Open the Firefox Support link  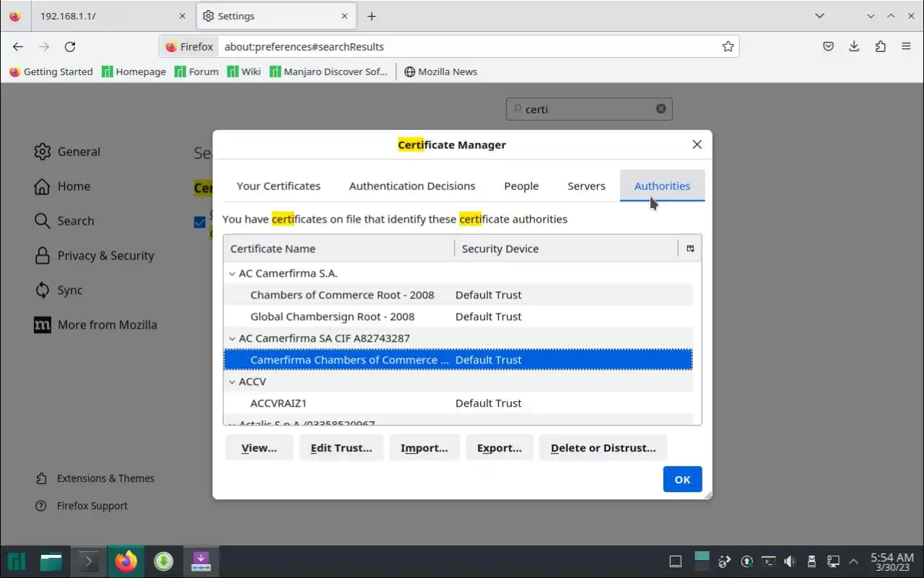click(x=82, y=506)
